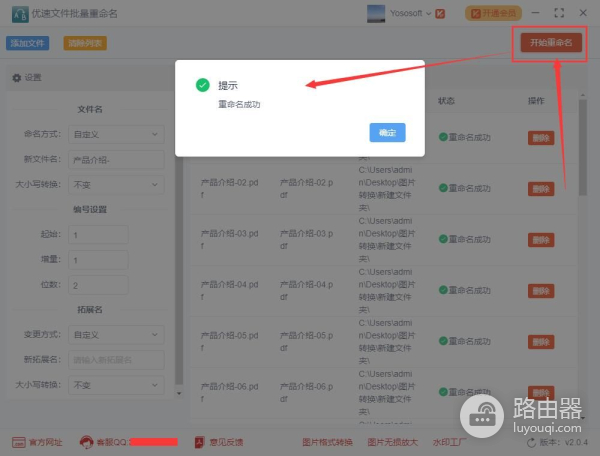Click the green check icon in the dialog
Viewport: 600px width, 456px height.
pyautogui.click(x=203, y=85)
